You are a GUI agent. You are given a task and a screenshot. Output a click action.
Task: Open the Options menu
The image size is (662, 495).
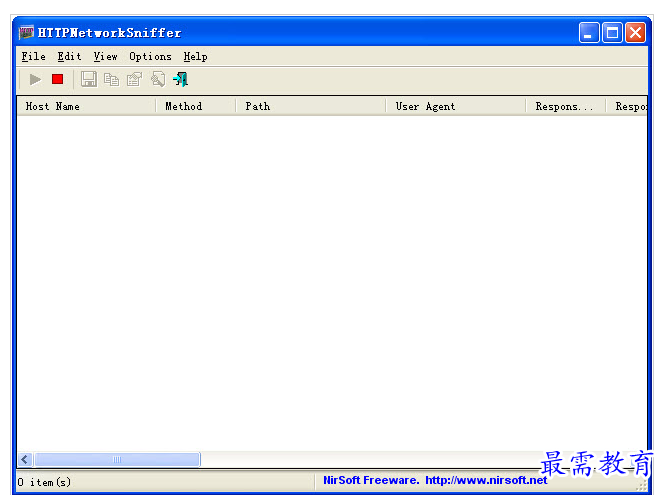150,57
